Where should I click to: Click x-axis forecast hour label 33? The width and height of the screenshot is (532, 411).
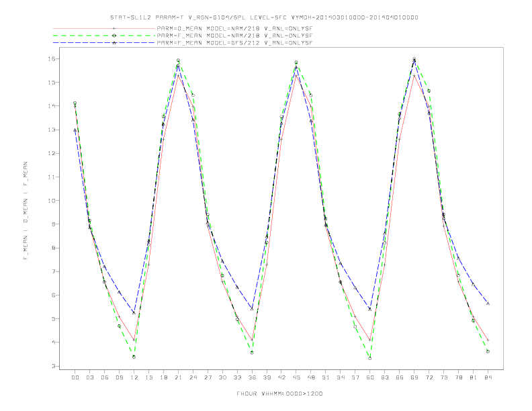[x=237, y=377]
